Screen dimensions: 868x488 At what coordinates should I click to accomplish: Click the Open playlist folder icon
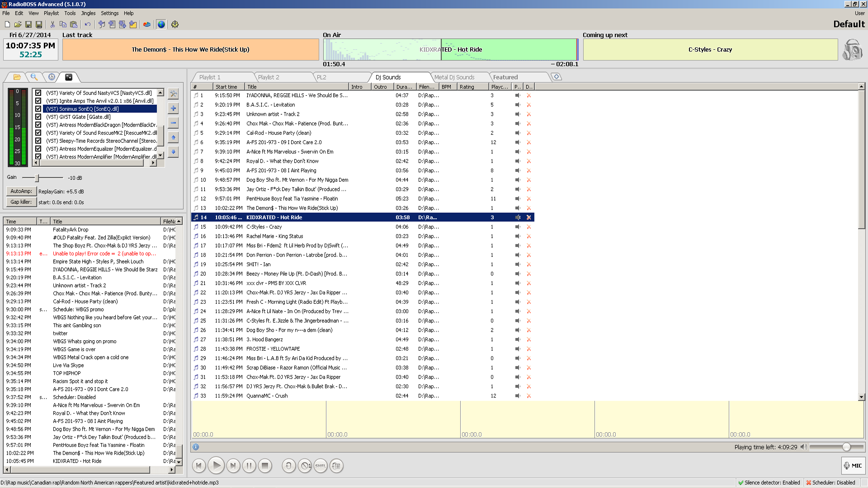pos(18,24)
